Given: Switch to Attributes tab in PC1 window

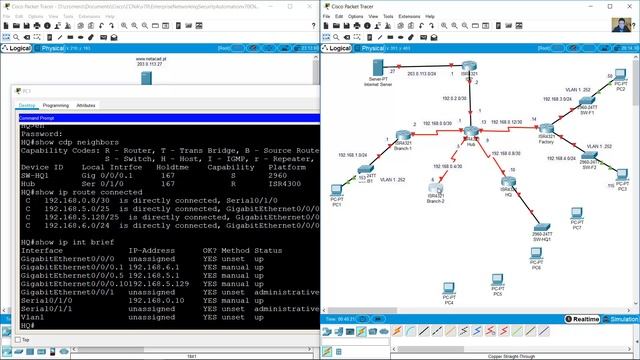Looking at the screenshot, I should tap(86, 105).
